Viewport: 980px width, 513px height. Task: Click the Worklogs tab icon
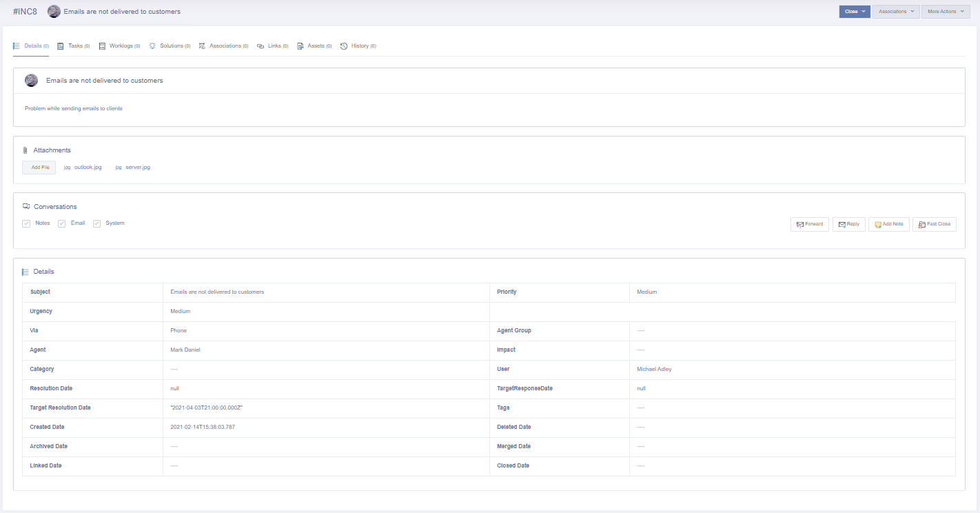pos(102,46)
